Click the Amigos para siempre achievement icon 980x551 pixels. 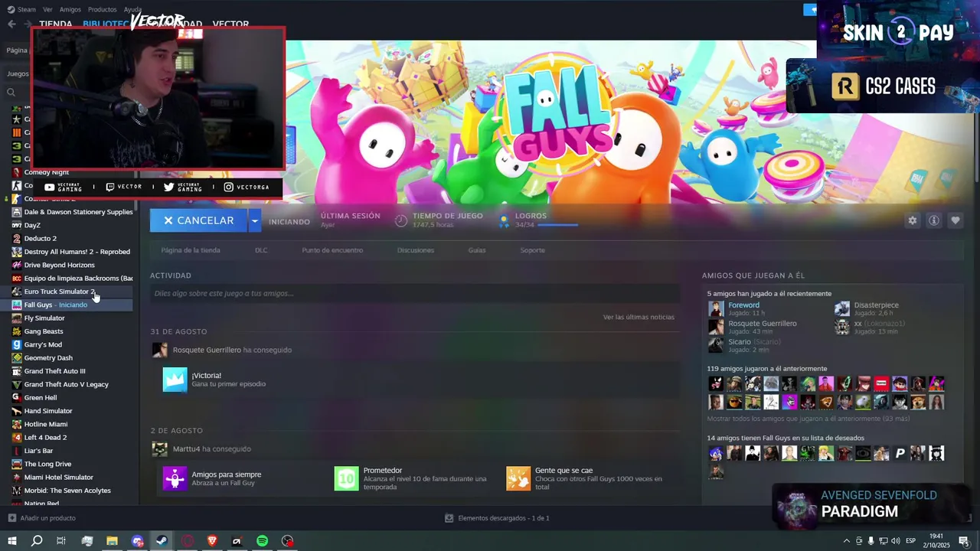pos(175,478)
